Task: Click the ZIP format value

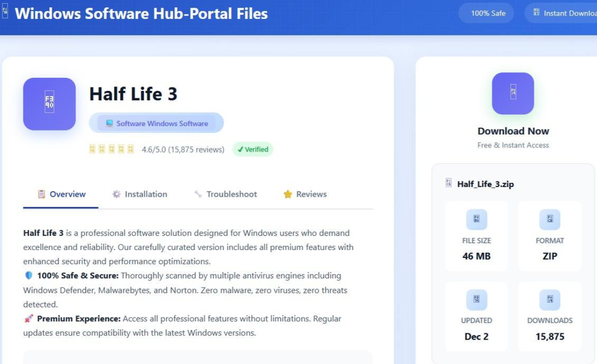Action: (x=550, y=256)
